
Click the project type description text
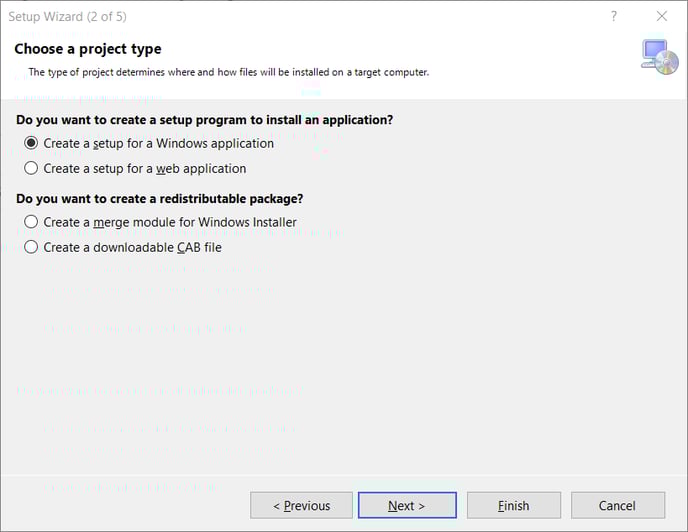pyautogui.click(x=228, y=72)
